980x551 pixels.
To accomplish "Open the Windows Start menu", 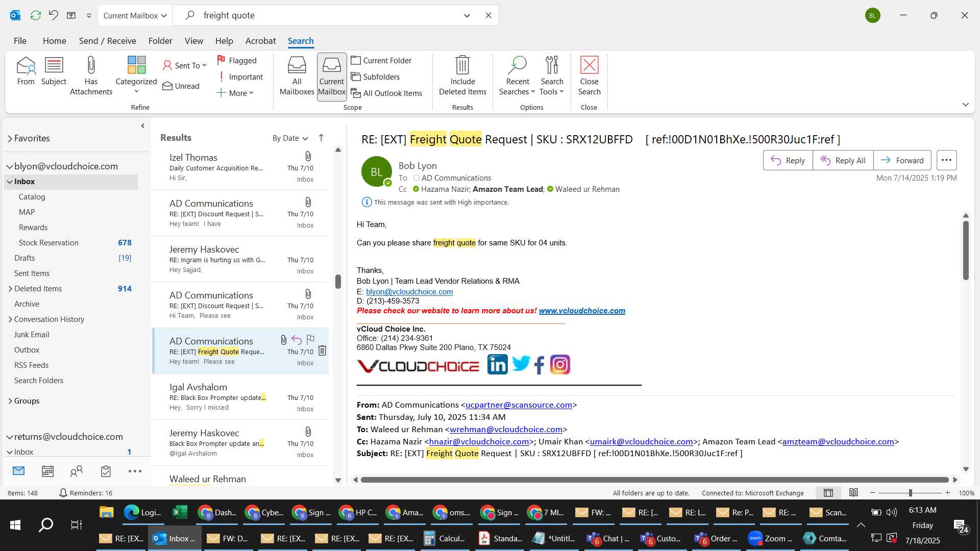I will (15, 525).
